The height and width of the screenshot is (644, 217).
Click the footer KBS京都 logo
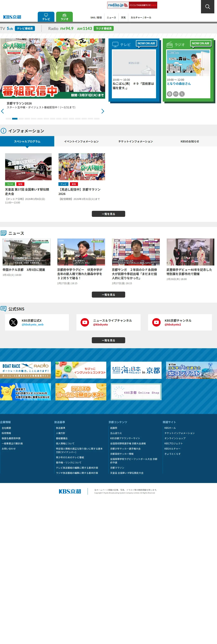(70, 492)
